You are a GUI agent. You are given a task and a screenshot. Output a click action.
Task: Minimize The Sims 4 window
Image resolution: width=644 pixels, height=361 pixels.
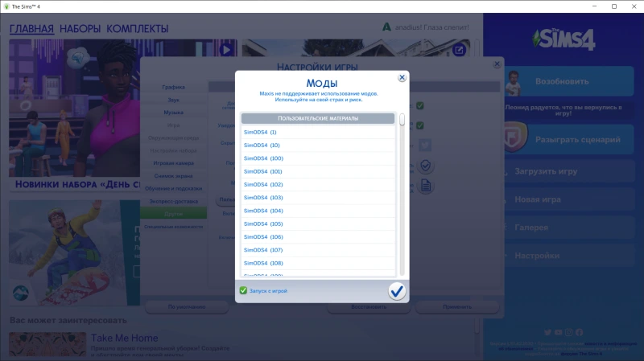tap(594, 6)
